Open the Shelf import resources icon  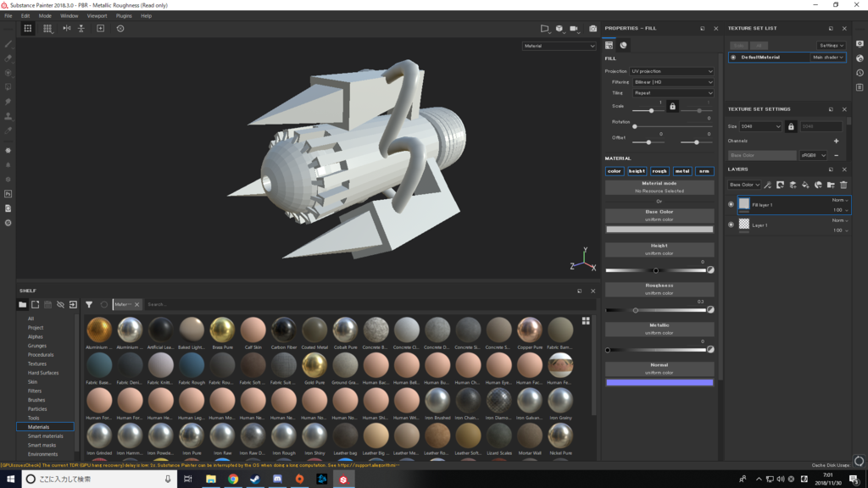[73, 304]
